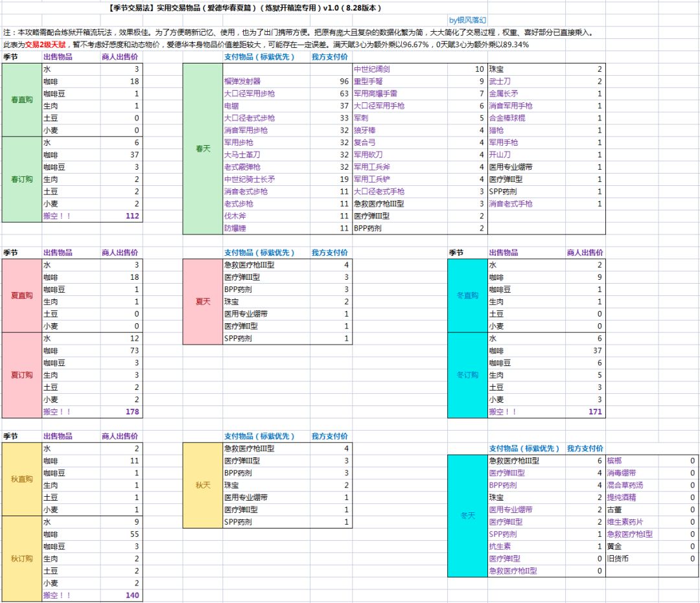This screenshot has height=603, width=700.
Task: Select the 槟榔 cell in winter list
Action: click(x=631, y=461)
